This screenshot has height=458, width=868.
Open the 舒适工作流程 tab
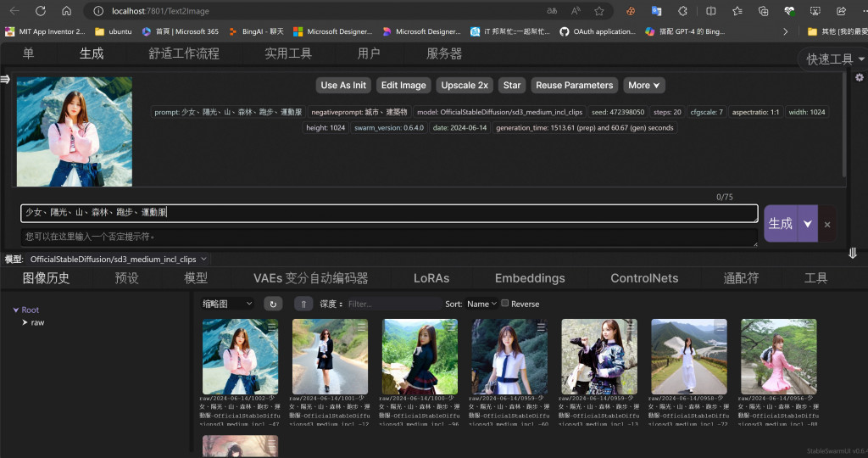[184, 53]
